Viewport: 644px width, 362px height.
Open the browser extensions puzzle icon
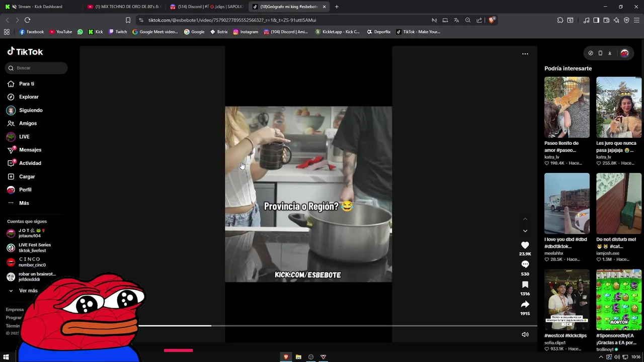[560, 20]
